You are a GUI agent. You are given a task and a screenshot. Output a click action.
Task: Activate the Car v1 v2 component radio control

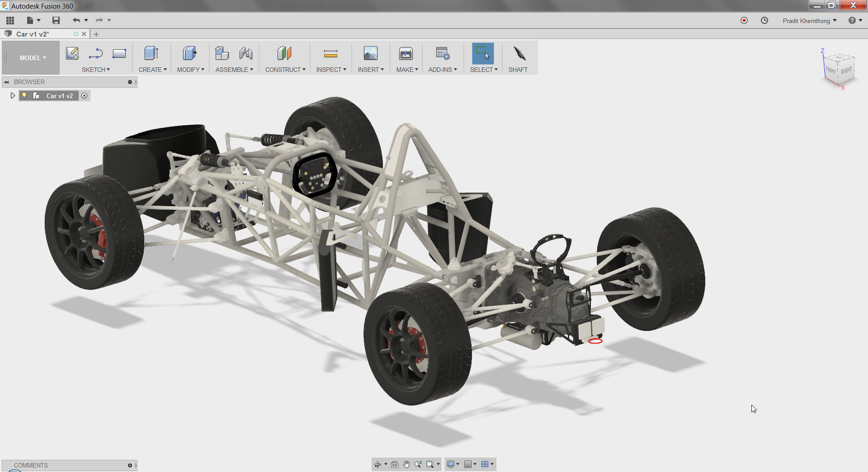click(x=85, y=95)
